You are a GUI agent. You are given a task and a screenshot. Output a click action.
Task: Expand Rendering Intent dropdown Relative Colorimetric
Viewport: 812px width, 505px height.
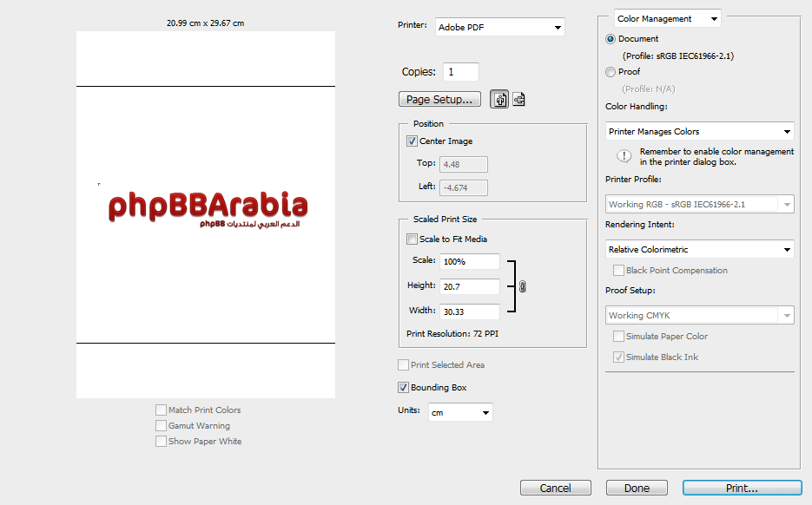click(700, 249)
